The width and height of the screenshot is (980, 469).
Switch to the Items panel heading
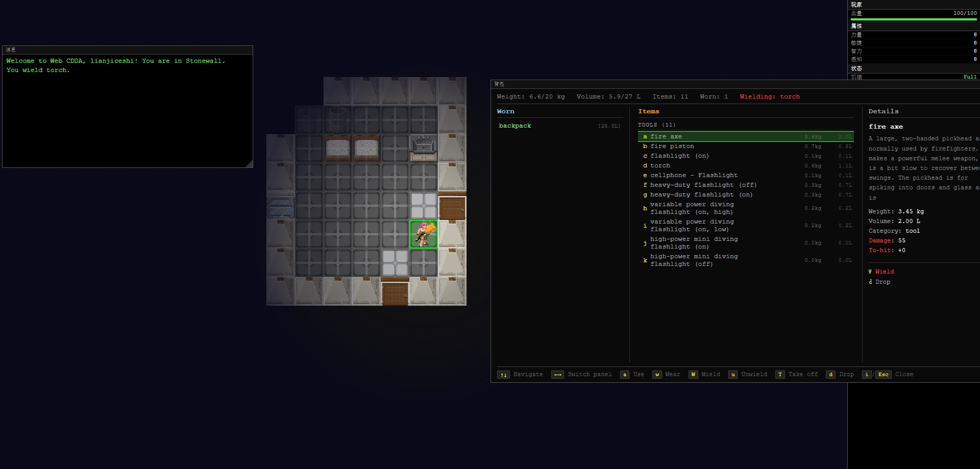click(x=648, y=112)
